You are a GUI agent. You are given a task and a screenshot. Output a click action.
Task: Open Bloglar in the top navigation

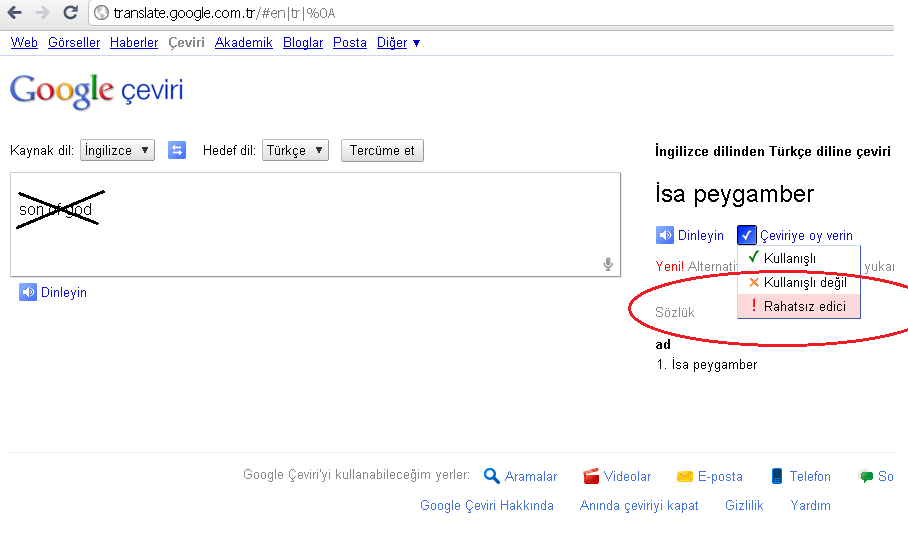303,42
